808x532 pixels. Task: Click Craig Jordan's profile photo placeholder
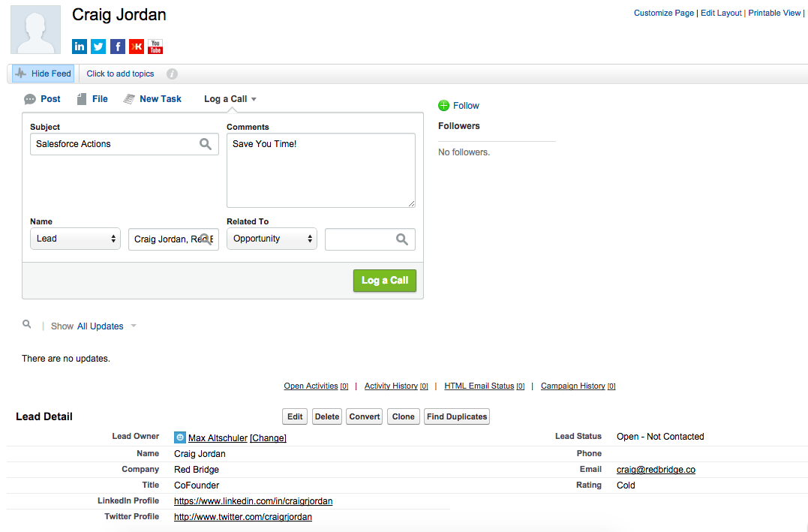pyautogui.click(x=35, y=29)
